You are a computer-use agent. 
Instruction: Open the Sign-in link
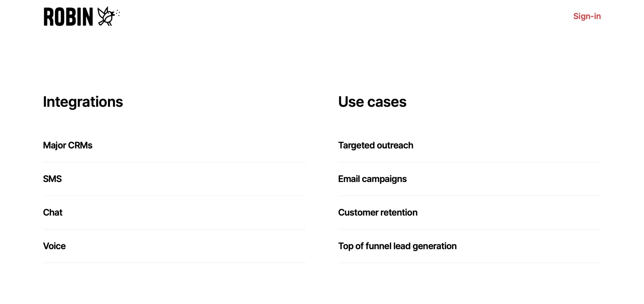click(x=587, y=16)
